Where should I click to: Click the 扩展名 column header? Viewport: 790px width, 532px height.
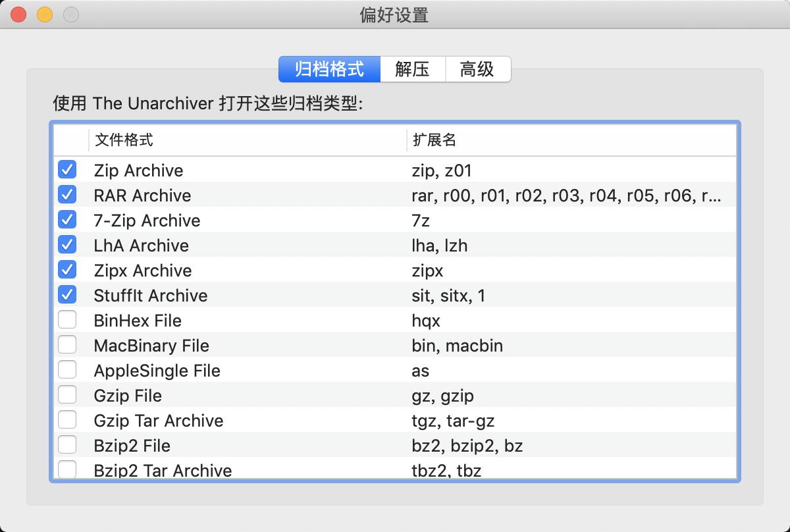point(569,140)
